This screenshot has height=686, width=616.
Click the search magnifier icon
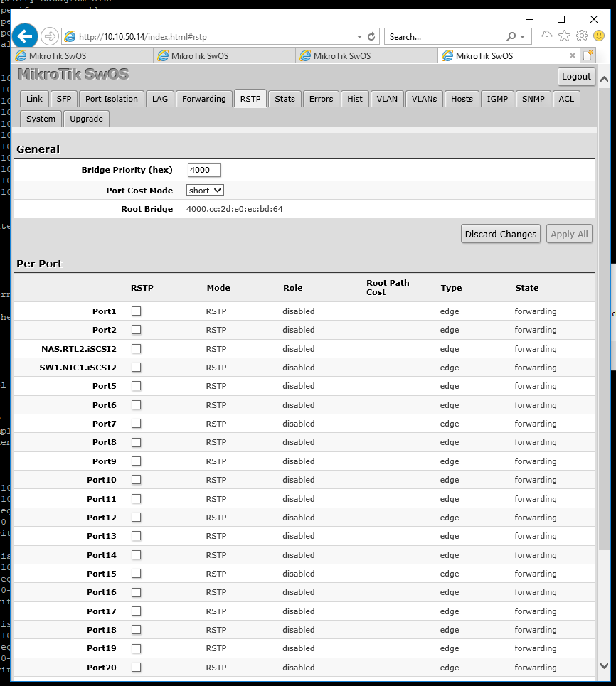tap(511, 37)
